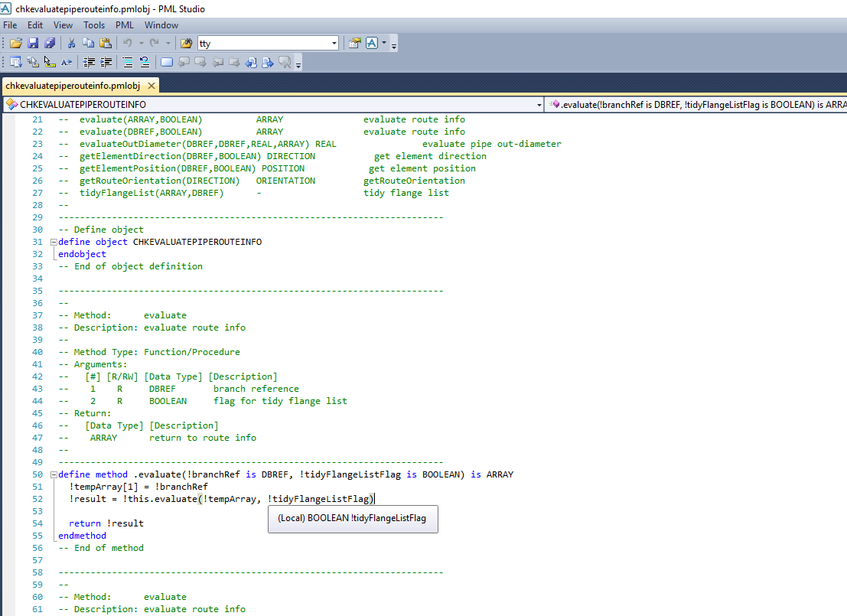The image size is (847, 616).
Task: Click the previous bookmark in folder icon
Action: pos(218,62)
